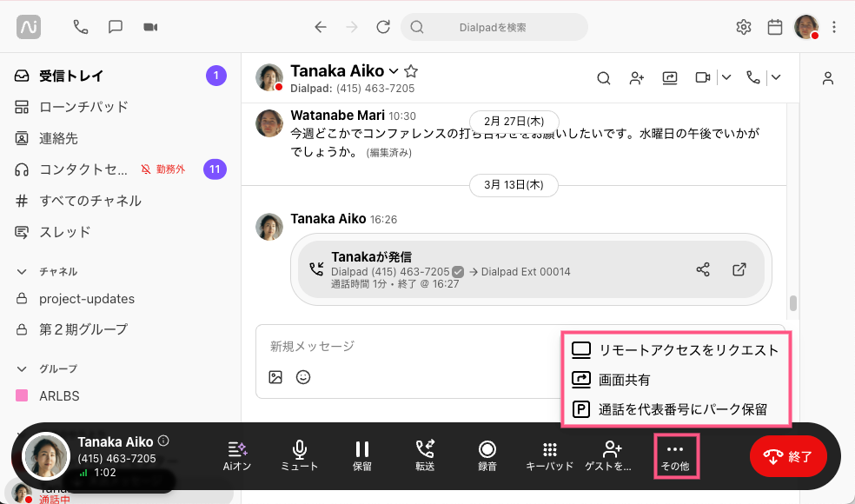Image resolution: width=855 pixels, height=504 pixels.
Task: Collapse the チャネル section
Action: pyautogui.click(x=22, y=272)
